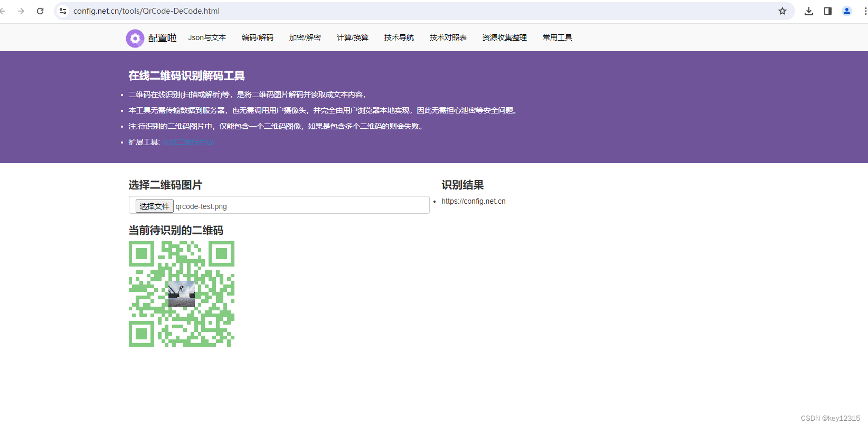Follow the 在线二维码生成 extension tool link
The height and width of the screenshot is (427, 868).
(188, 142)
